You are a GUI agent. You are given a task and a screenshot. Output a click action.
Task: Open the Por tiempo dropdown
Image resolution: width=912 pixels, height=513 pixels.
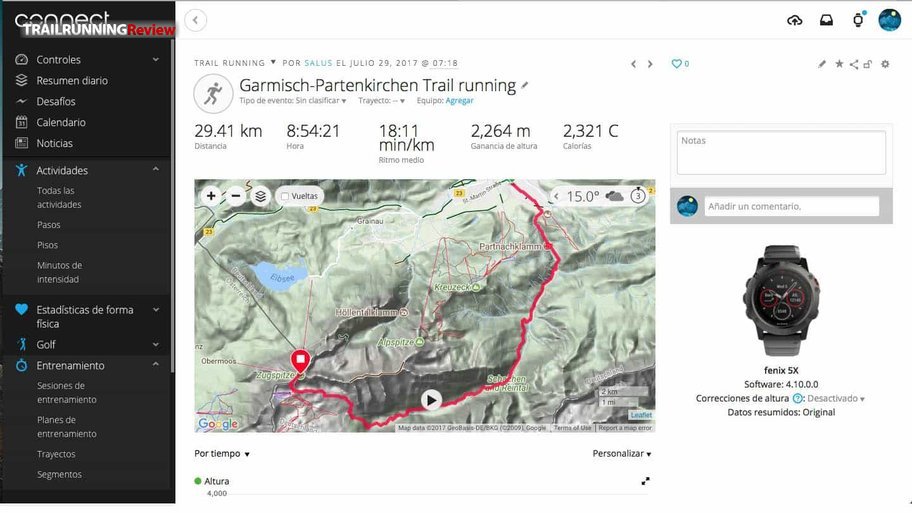[x=222, y=454]
